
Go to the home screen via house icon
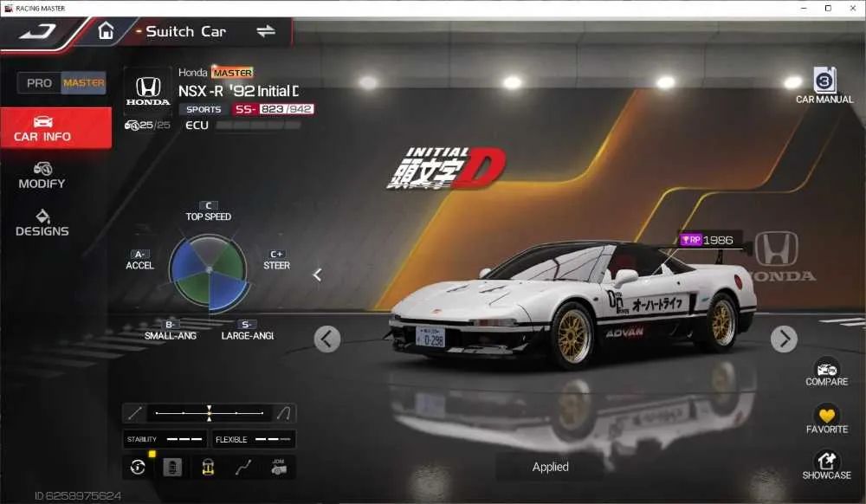(x=106, y=30)
